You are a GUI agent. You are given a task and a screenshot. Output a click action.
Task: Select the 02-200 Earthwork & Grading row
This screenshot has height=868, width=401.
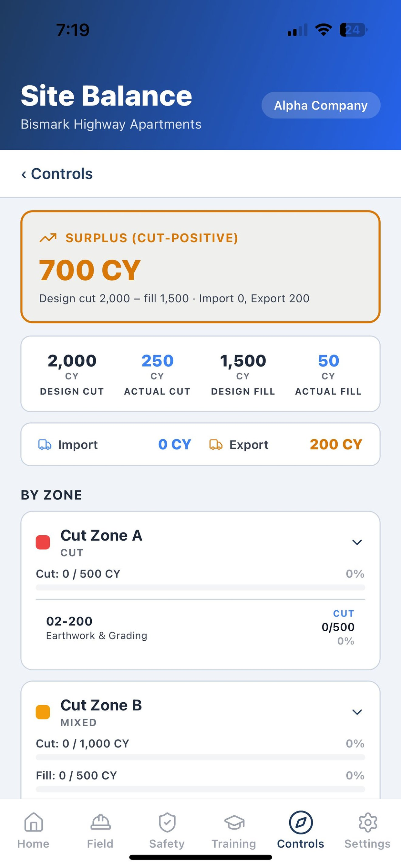point(200,628)
